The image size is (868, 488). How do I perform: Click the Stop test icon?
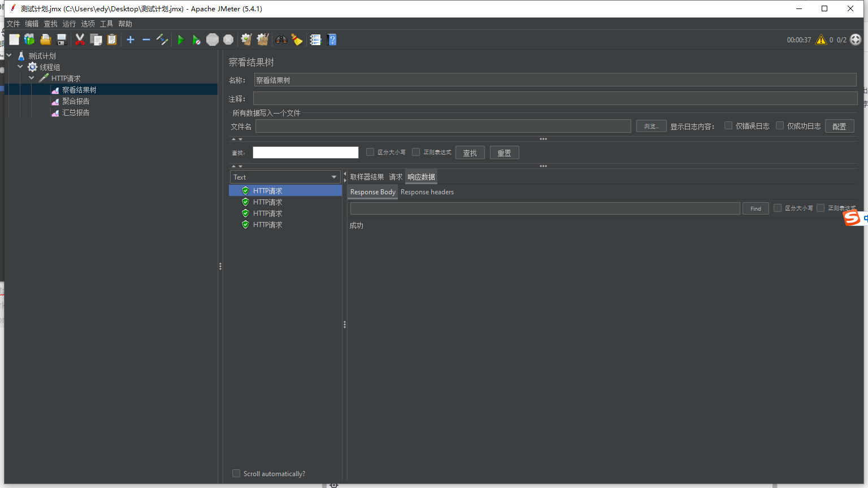[212, 40]
